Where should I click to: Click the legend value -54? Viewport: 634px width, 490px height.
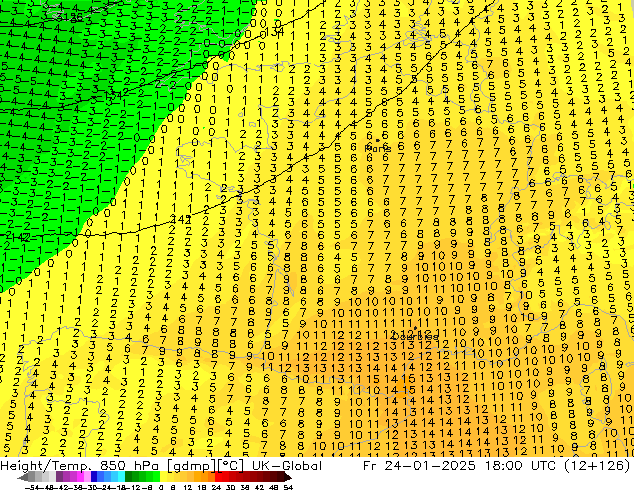pyautogui.click(x=33, y=487)
